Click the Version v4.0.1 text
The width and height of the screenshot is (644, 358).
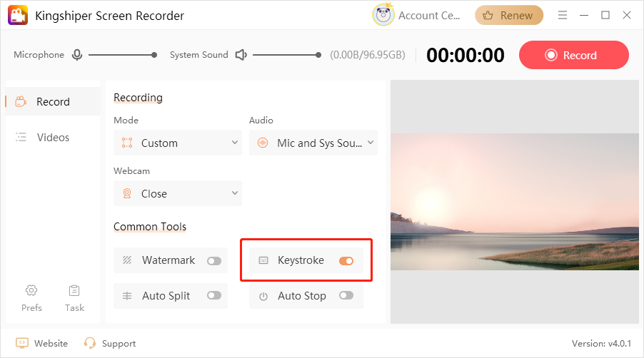point(601,343)
